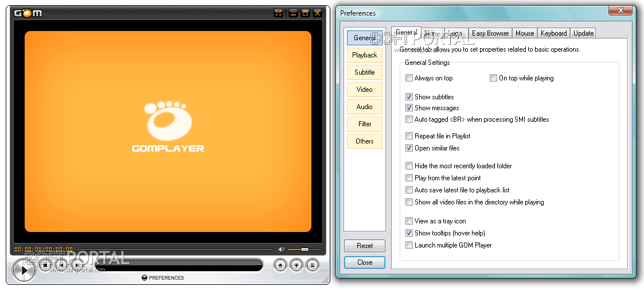Screen dimensions: 644x290
Task: Toggle full screen in GOM Player title bar
Action: pos(279,13)
